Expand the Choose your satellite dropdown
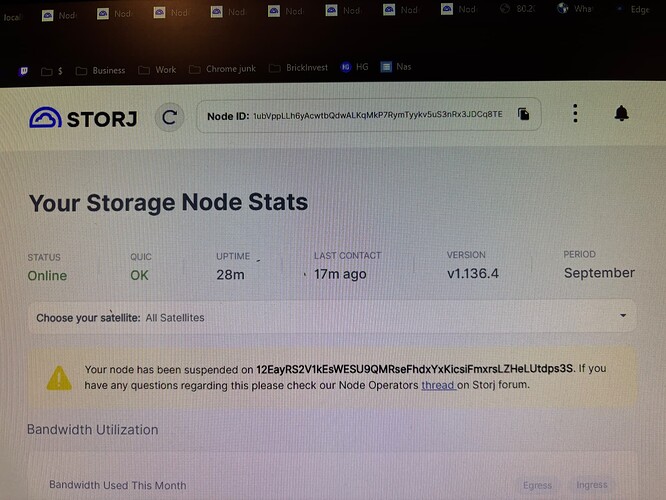 (x=330, y=317)
